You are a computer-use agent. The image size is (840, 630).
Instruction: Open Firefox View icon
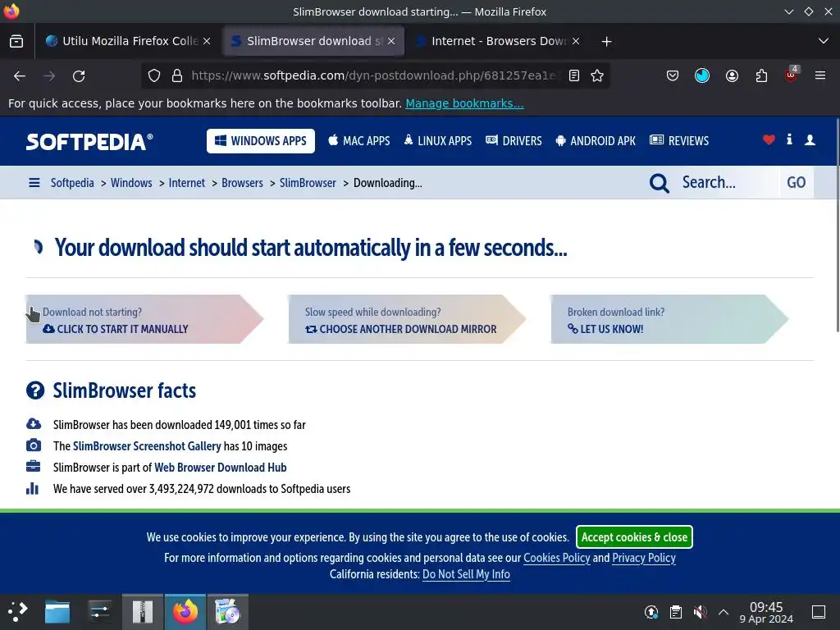16,41
